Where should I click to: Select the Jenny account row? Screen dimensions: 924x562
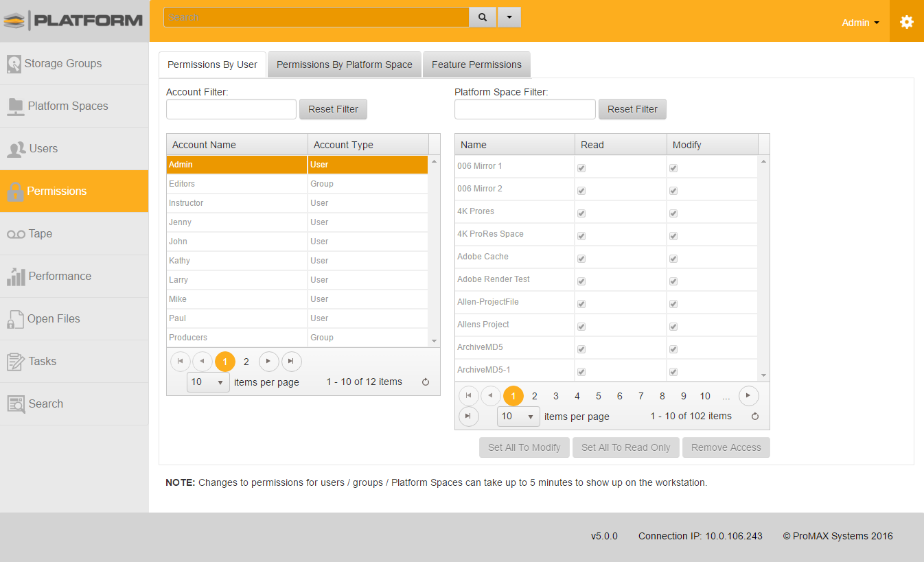(297, 222)
